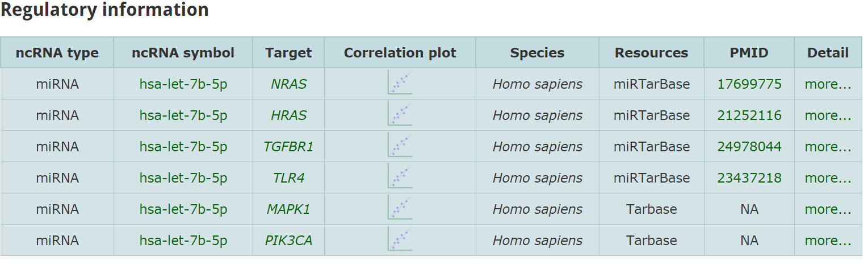Open more details for TLR4 row
868x269 pixels.
click(x=828, y=178)
